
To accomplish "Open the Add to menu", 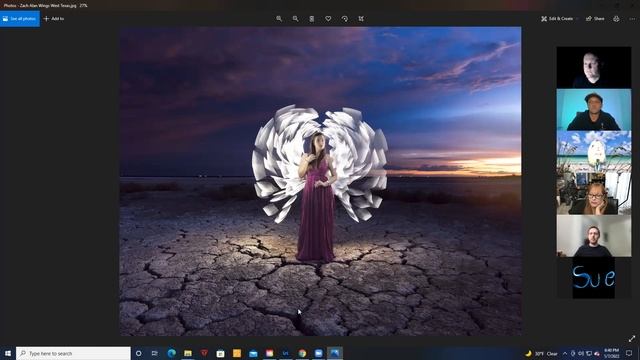I will (54, 19).
